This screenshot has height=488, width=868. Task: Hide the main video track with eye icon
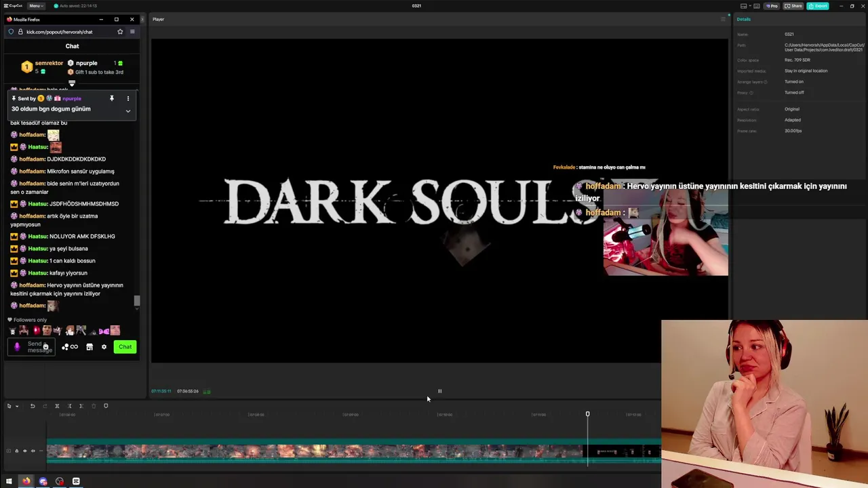pos(25,451)
